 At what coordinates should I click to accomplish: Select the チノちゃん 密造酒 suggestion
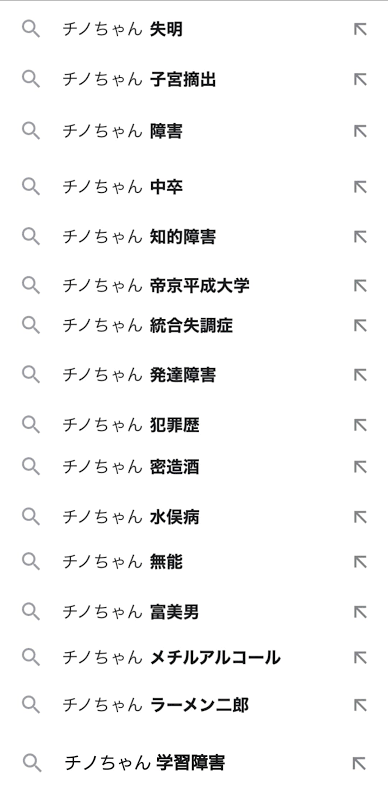(x=194, y=467)
